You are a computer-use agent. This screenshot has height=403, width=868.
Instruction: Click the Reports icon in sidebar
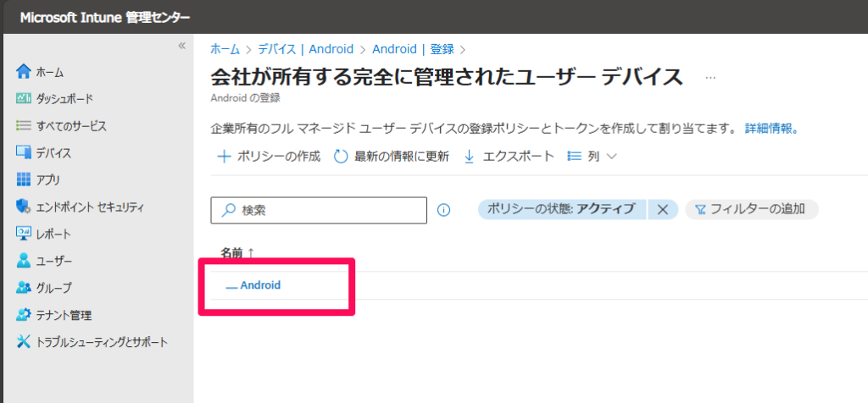pos(24,234)
